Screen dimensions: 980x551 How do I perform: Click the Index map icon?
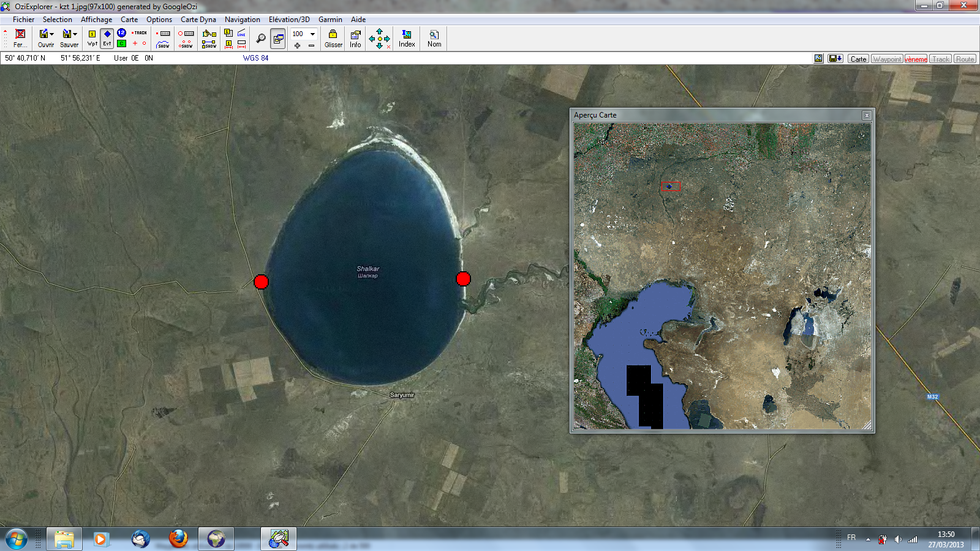(407, 38)
